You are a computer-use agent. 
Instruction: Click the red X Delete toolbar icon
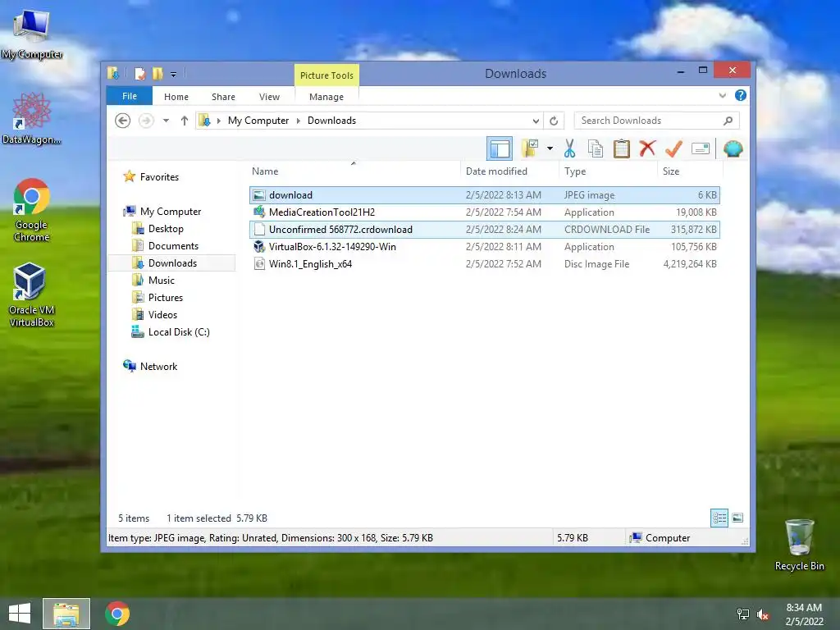647,148
